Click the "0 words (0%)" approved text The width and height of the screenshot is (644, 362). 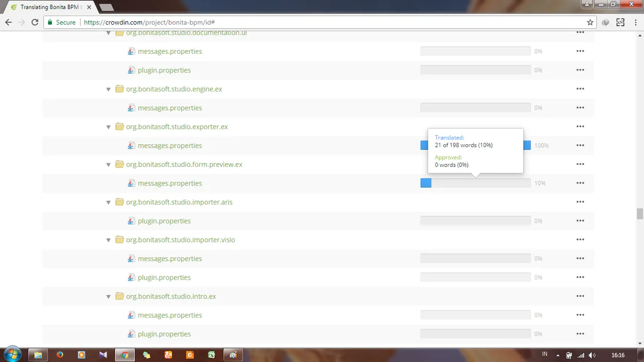pyautogui.click(x=452, y=165)
